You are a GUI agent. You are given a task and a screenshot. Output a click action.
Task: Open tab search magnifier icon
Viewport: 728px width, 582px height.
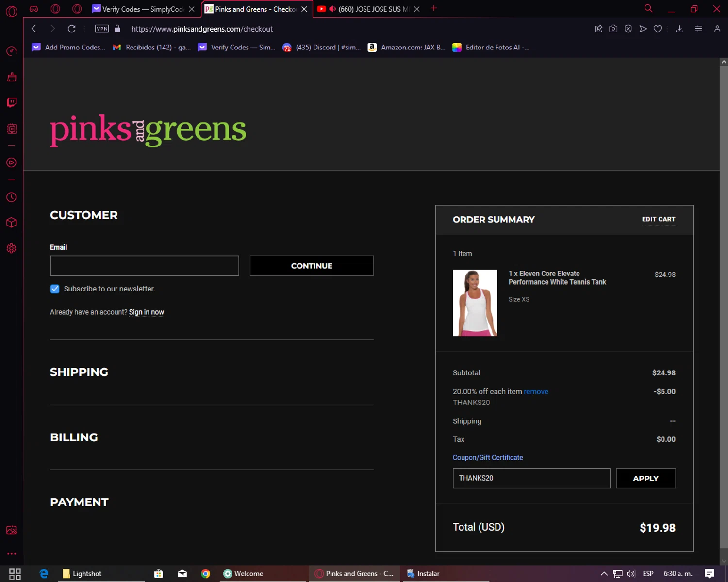click(648, 8)
